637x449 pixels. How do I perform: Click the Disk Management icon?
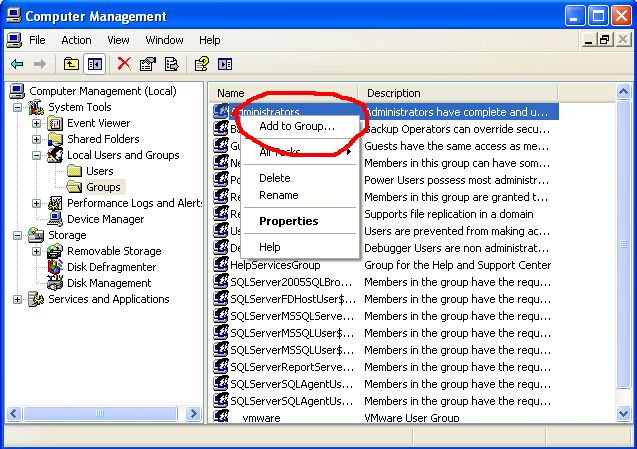55,283
